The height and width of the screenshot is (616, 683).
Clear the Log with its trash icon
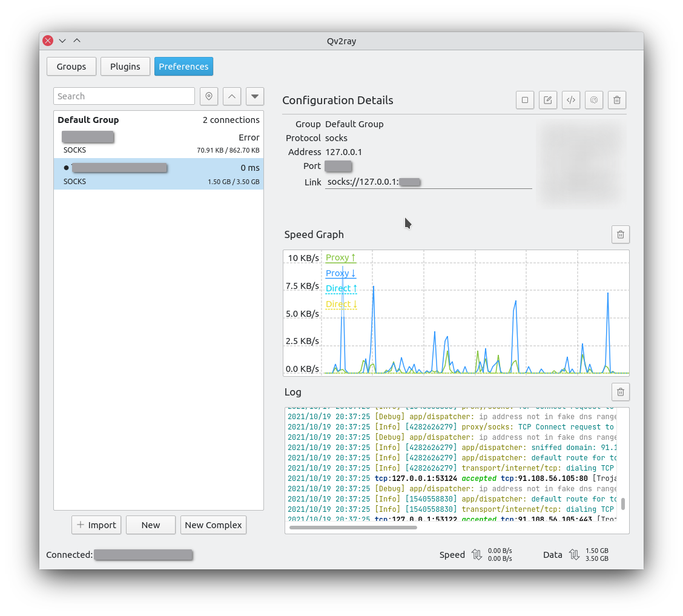(x=621, y=392)
